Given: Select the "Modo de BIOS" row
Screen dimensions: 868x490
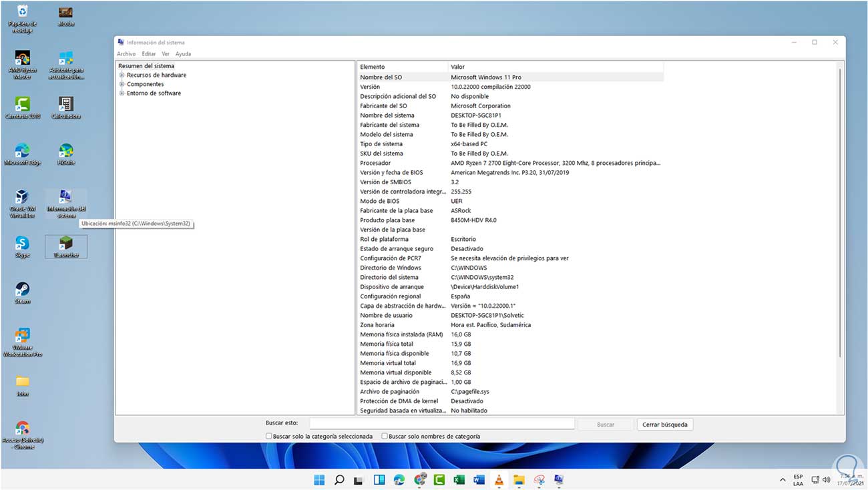Looking at the screenshot, I should tap(511, 201).
